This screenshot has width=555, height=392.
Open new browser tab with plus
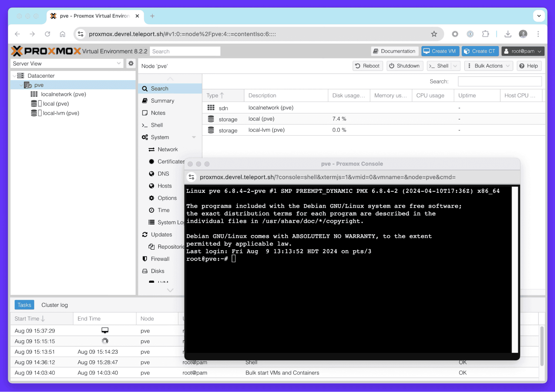[x=152, y=16]
